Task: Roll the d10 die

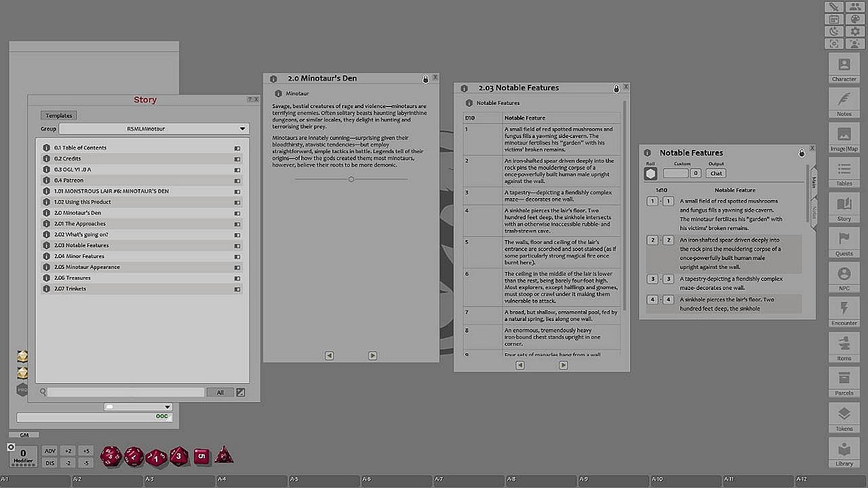Action: pos(156,457)
